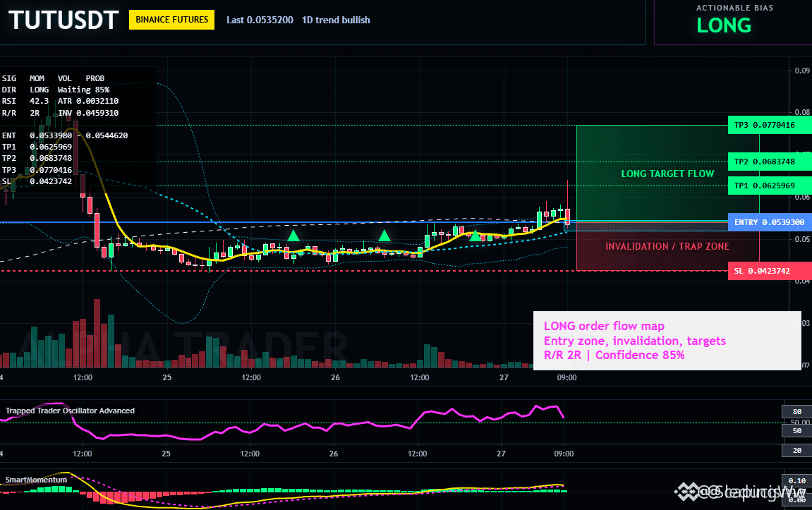Click the ACTIONABLE BIAS heading
Image resolution: width=812 pixels, height=510 pixels.
(734, 8)
